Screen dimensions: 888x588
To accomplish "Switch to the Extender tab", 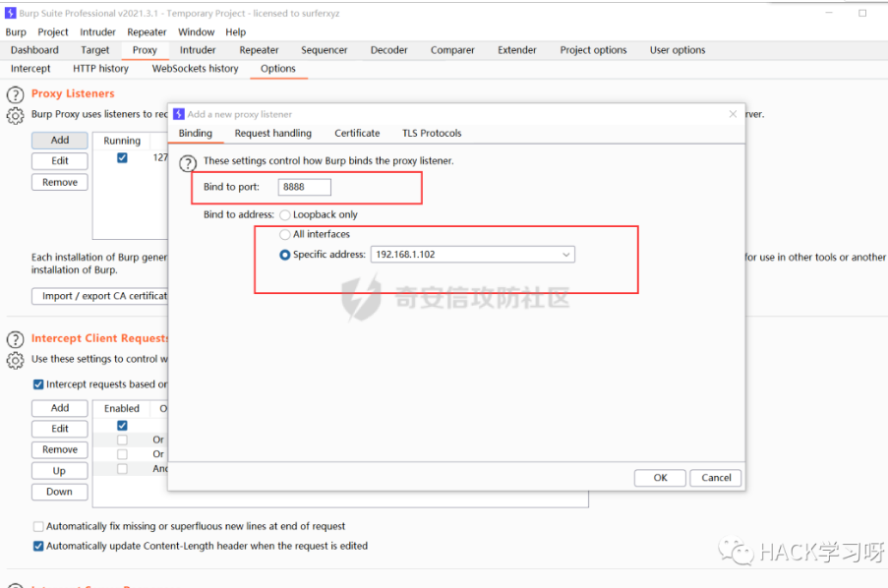I will 517,50.
